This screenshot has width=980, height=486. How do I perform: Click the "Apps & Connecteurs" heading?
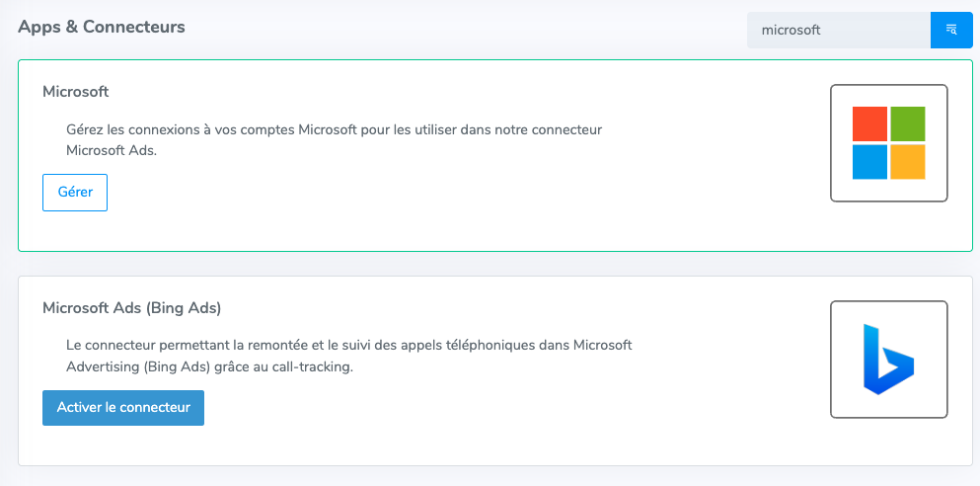[x=102, y=27]
